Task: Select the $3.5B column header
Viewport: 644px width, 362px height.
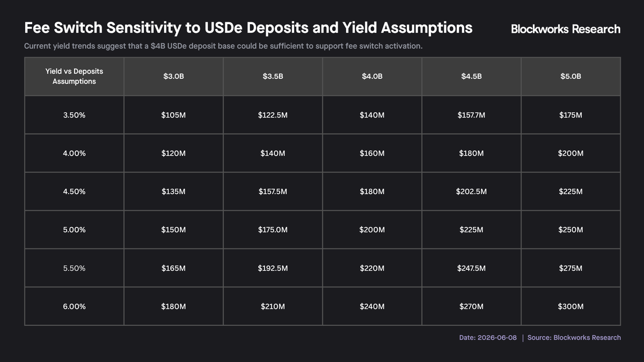Action: 273,76
